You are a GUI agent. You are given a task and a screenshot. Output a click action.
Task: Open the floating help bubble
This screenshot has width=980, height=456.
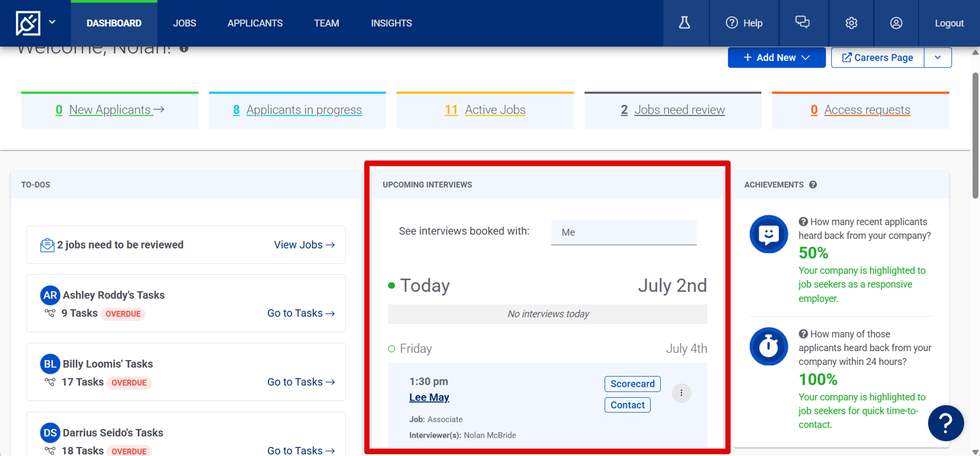(x=945, y=423)
